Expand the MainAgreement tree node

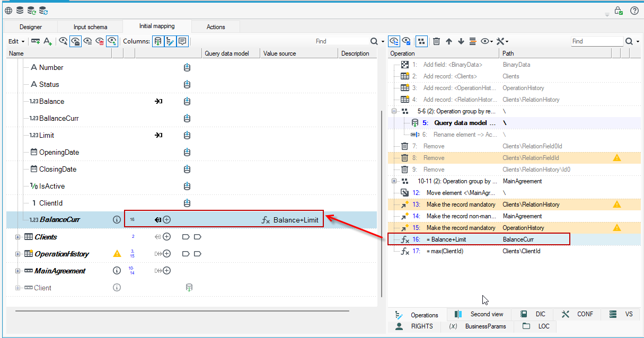point(18,271)
